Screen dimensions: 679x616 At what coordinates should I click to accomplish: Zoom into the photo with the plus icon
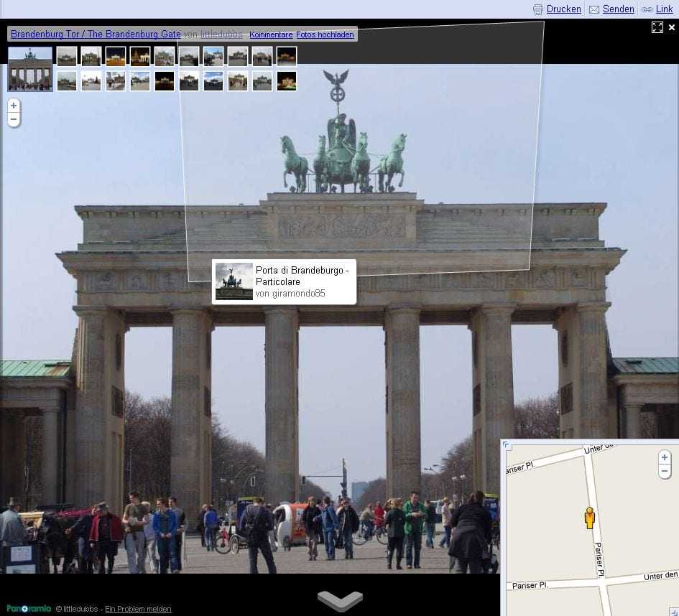tap(14, 105)
